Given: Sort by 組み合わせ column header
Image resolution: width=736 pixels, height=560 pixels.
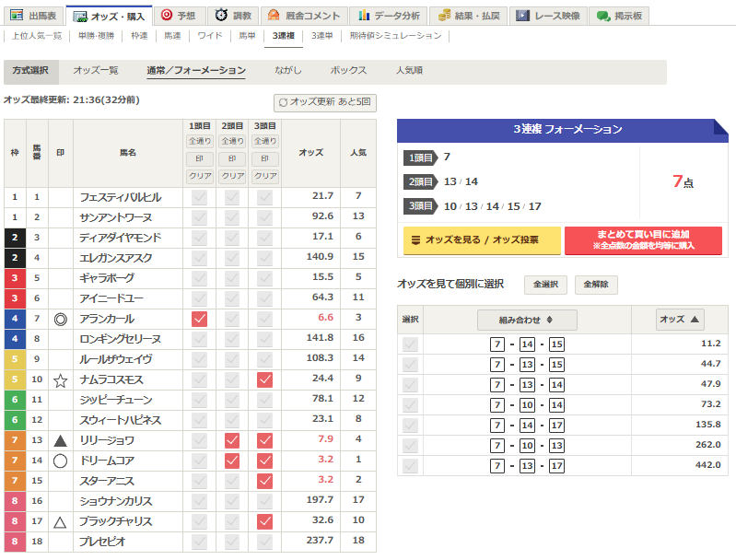Looking at the screenshot, I should pos(527,320).
